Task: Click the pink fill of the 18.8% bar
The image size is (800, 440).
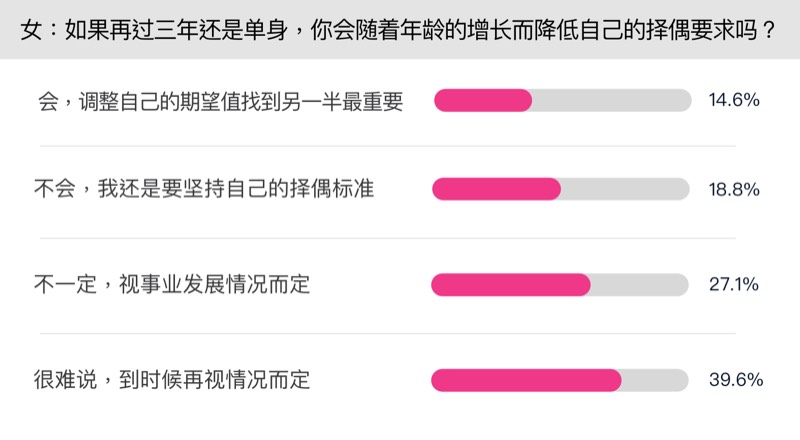Action: (496, 189)
